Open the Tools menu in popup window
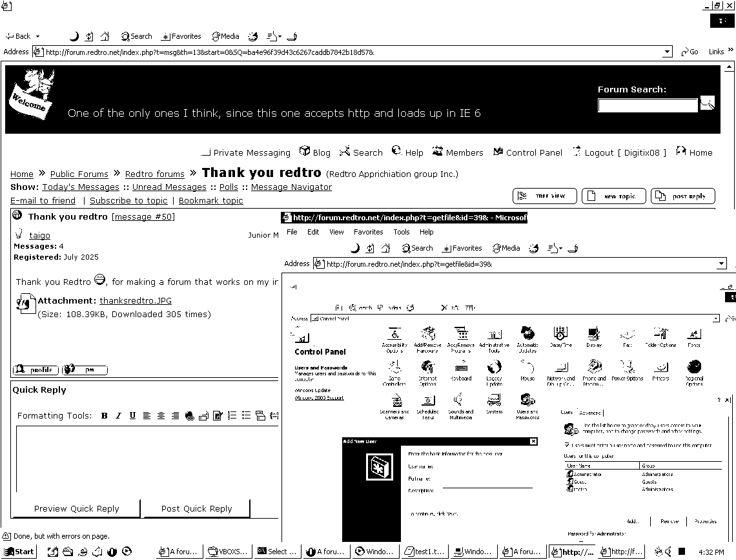The width and height of the screenshot is (736, 560). coord(401,232)
